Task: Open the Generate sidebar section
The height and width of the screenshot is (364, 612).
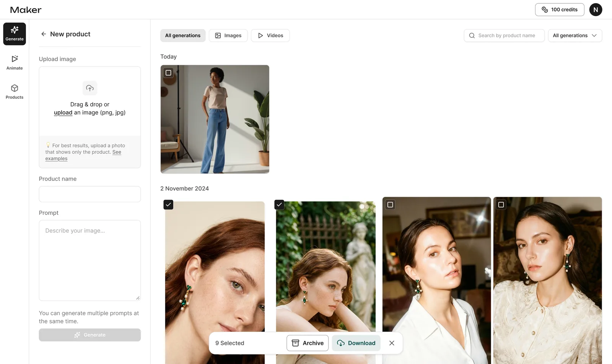Action: pyautogui.click(x=15, y=34)
